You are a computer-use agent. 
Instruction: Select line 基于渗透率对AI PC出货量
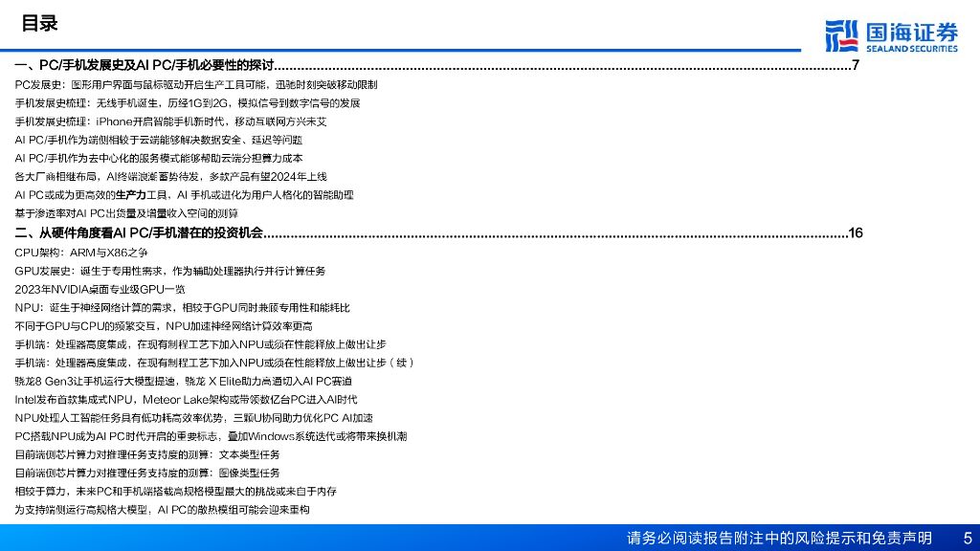coord(126,213)
